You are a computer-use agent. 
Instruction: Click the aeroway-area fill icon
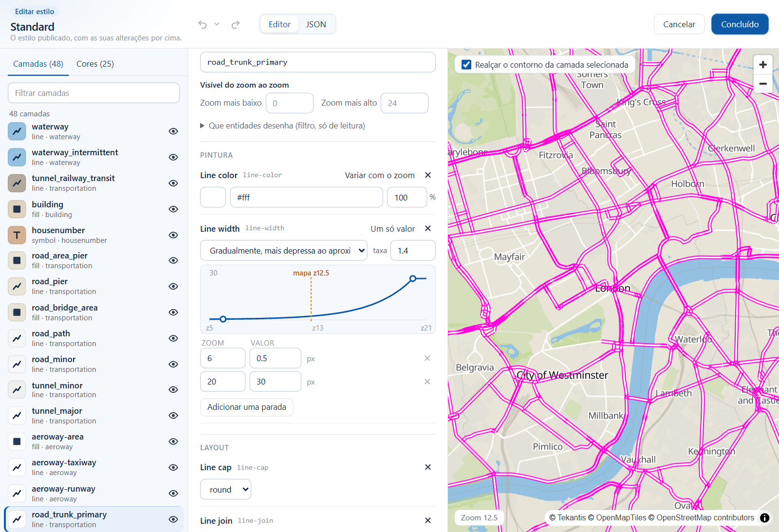17,441
